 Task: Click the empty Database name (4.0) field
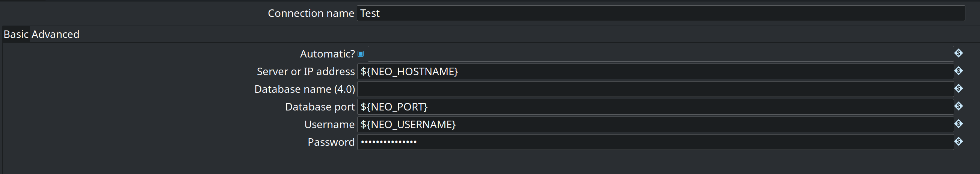[x=655, y=89]
